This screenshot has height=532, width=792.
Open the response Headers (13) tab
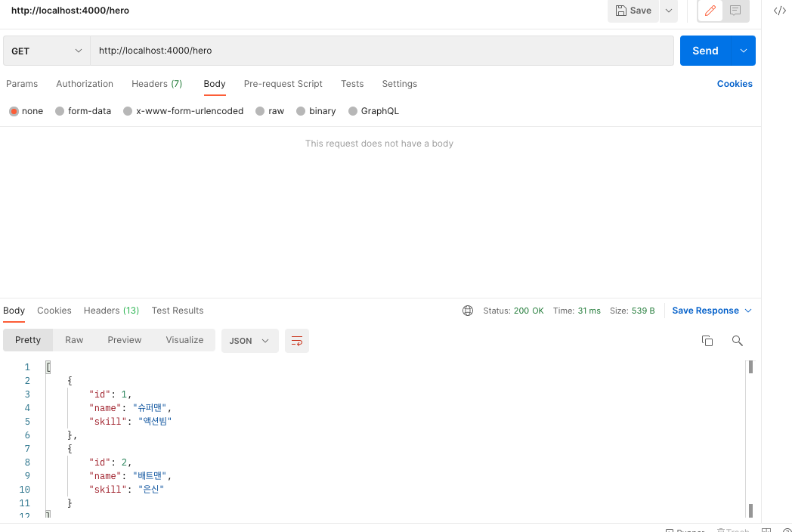coord(111,311)
